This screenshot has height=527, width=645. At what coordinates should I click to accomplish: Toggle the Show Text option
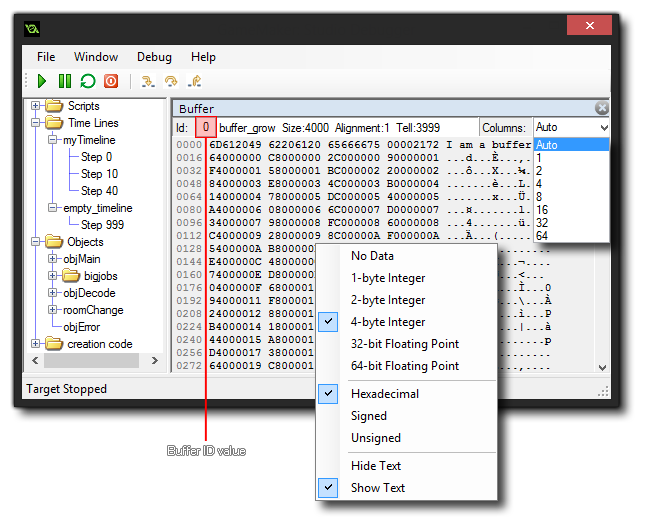(377, 488)
